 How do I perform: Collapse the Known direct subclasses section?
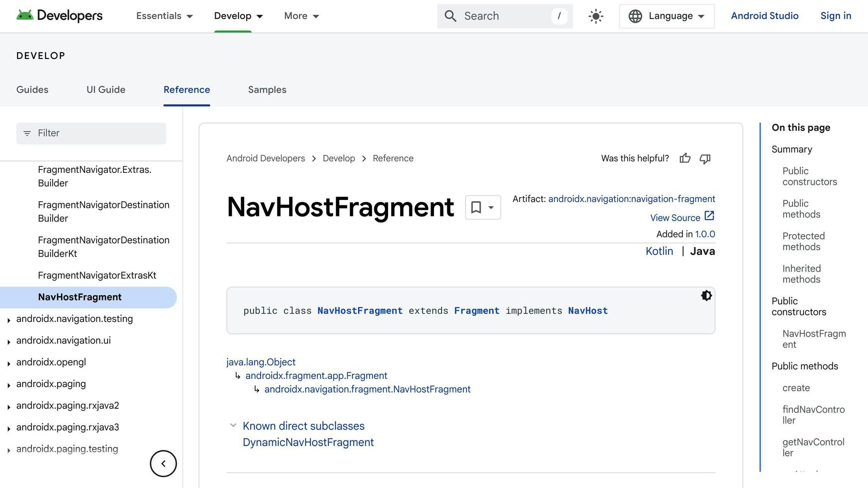pyautogui.click(x=233, y=425)
